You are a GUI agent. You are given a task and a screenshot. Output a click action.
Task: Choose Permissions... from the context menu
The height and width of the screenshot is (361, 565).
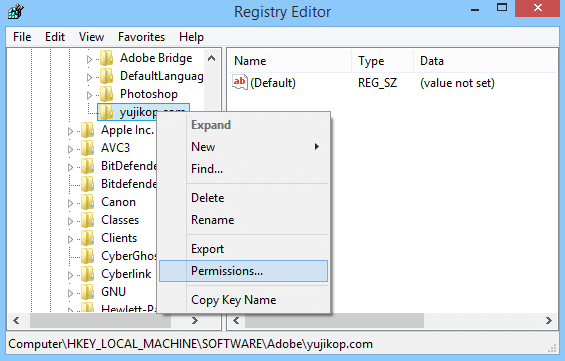click(244, 271)
